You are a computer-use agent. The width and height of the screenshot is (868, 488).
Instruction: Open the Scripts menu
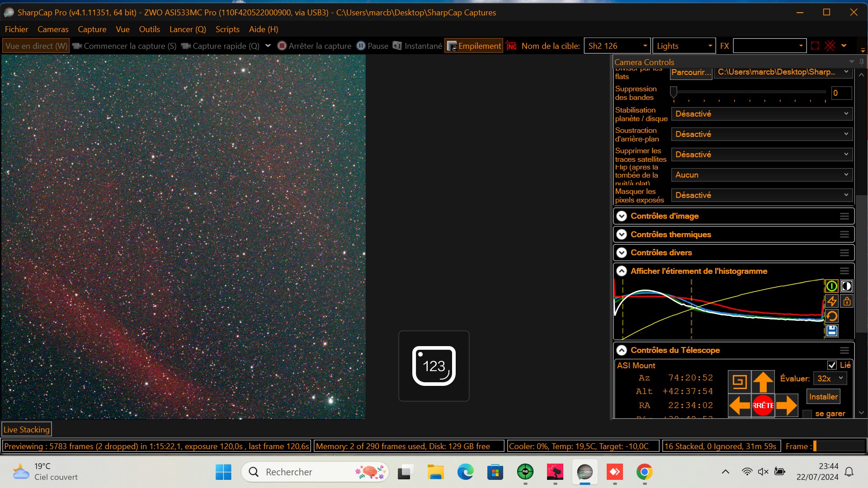point(227,29)
